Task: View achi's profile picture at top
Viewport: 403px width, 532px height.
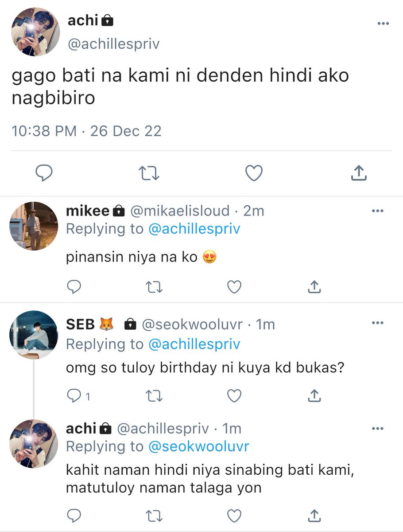Action: click(35, 31)
